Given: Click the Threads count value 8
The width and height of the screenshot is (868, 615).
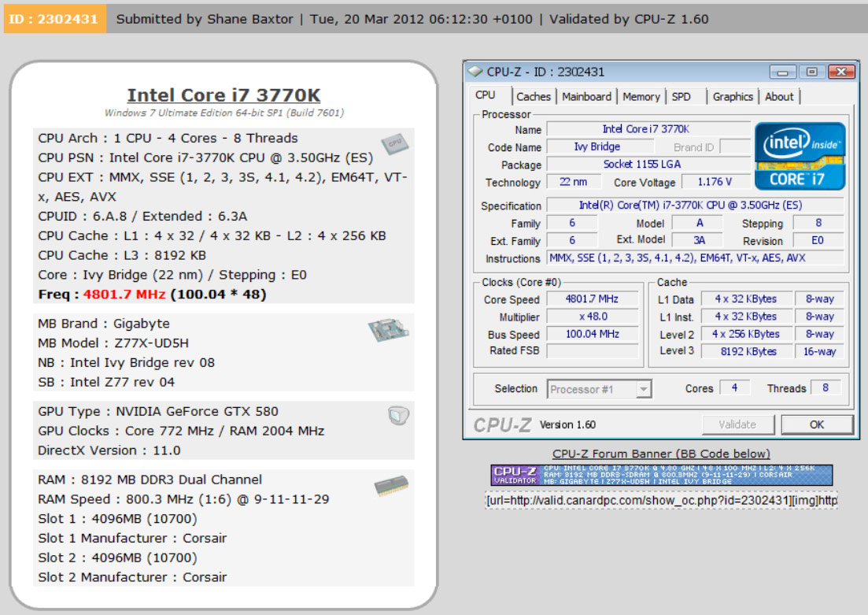Looking at the screenshot, I should (826, 388).
